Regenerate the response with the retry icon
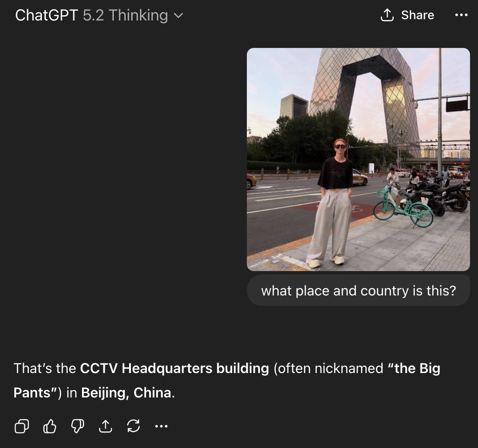The height and width of the screenshot is (448, 478). pos(133,426)
